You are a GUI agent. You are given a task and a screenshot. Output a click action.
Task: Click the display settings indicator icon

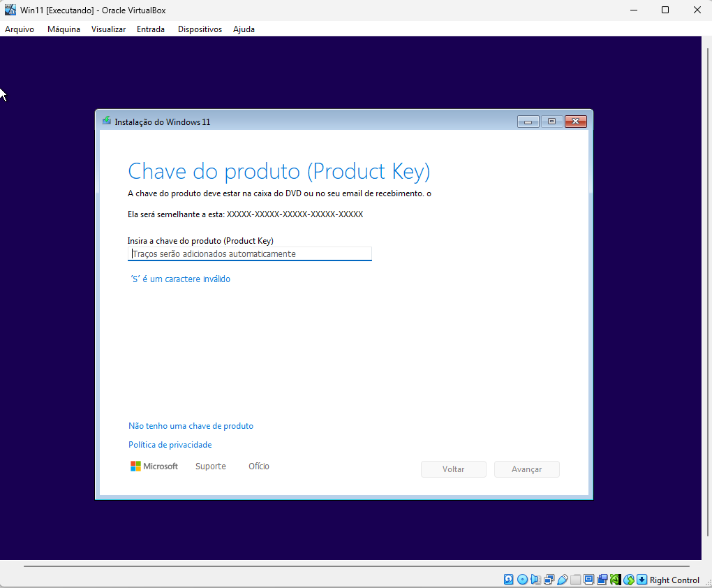[x=588, y=580]
